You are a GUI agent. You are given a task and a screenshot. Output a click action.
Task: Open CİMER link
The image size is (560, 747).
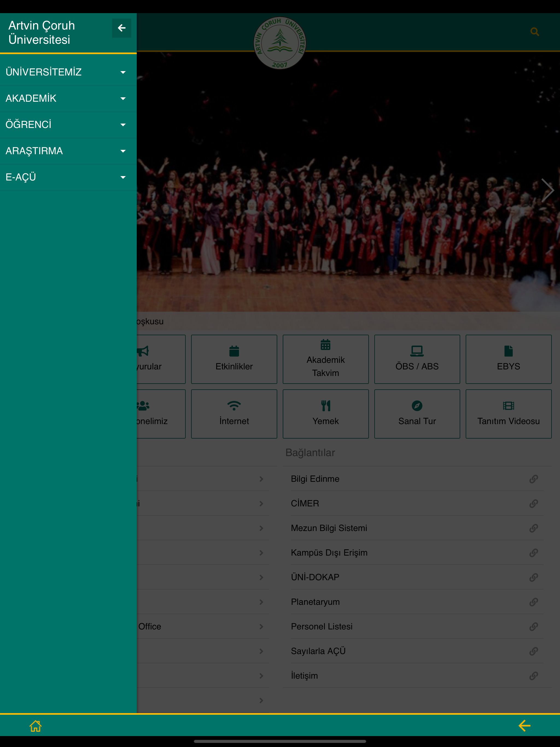[417, 504]
